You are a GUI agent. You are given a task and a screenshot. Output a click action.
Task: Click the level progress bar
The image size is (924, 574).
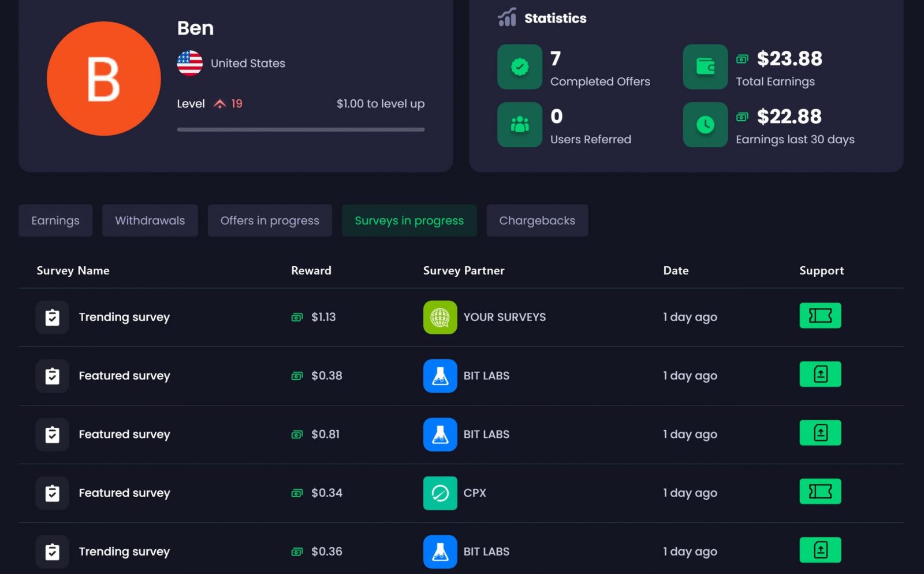point(301,129)
